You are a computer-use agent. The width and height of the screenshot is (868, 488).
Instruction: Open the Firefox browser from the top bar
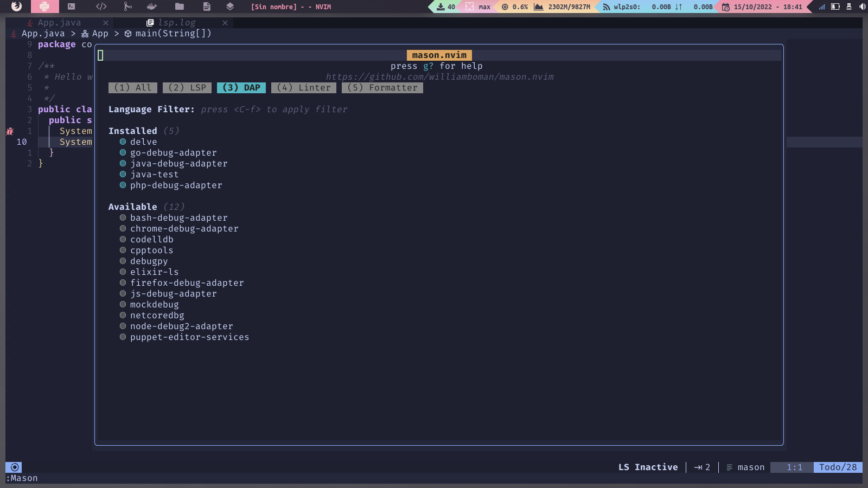click(x=16, y=7)
